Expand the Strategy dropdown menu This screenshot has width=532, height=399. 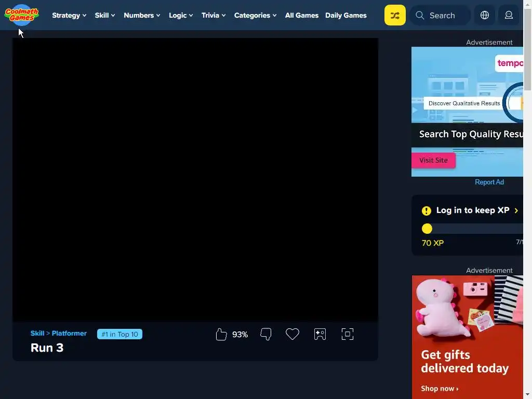[69, 15]
